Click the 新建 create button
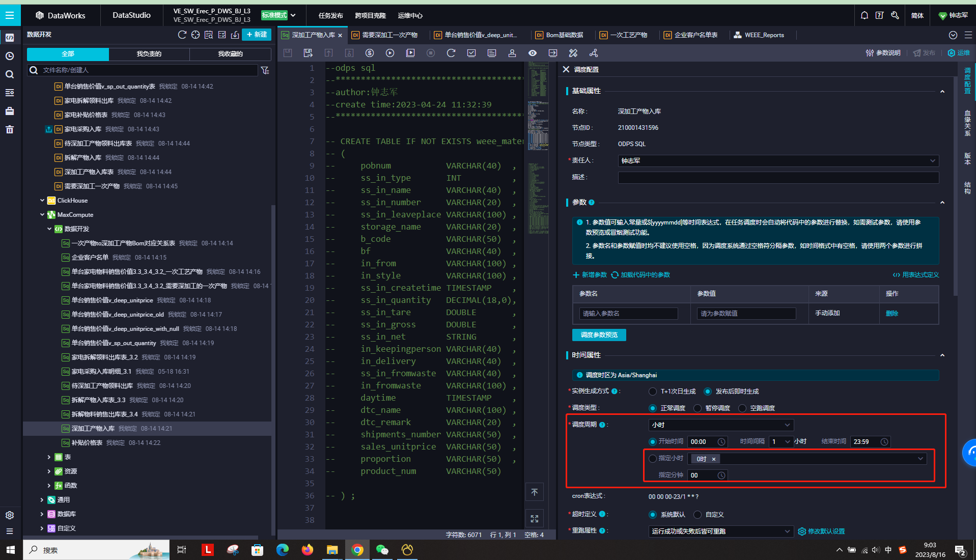Viewport: 976px width, 560px height. pos(257,35)
